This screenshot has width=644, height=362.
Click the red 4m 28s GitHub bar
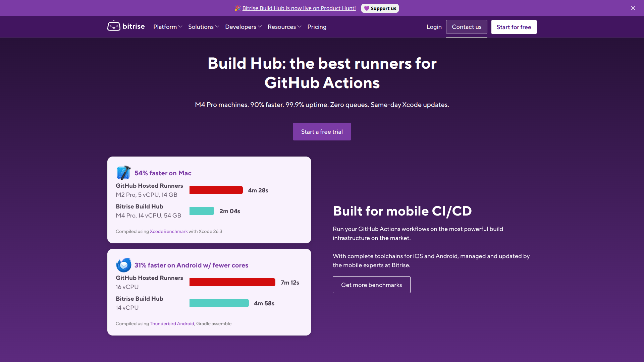[x=216, y=190]
